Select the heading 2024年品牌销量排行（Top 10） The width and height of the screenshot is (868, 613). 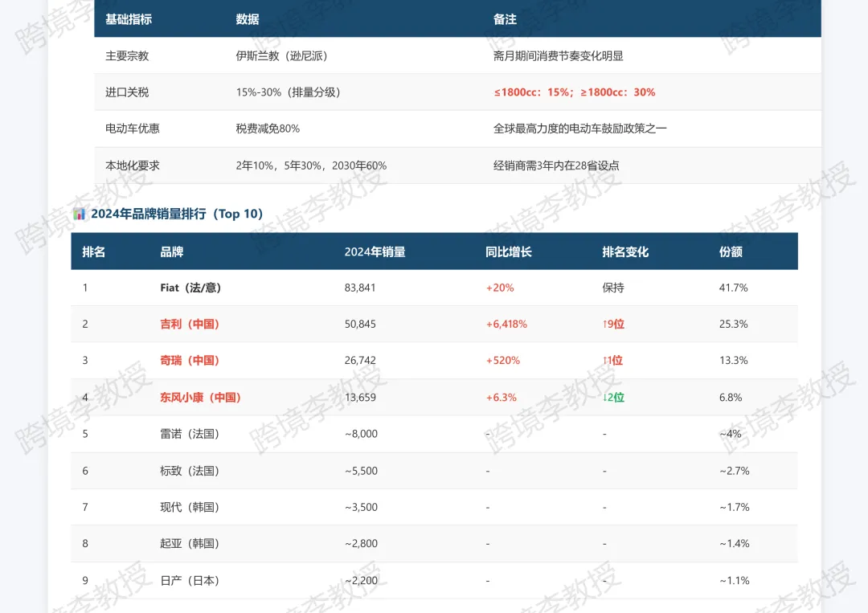[177, 214]
